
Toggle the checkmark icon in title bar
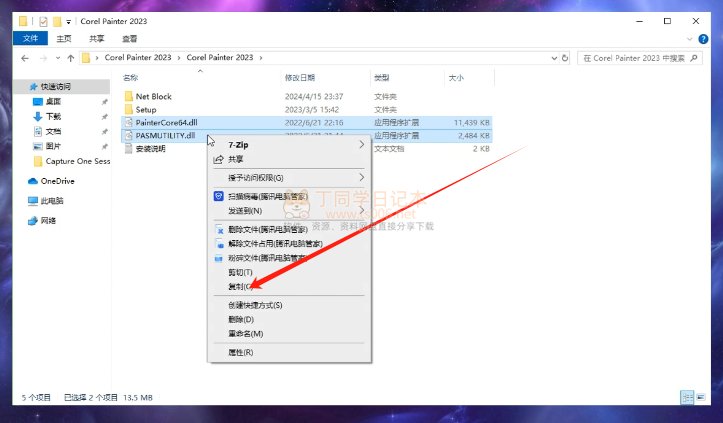coord(43,20)
